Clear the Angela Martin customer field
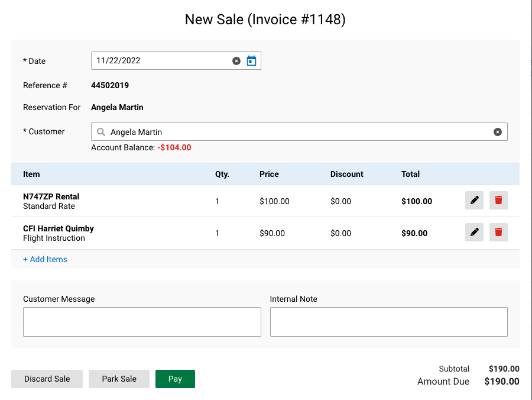 click(497, 132)
